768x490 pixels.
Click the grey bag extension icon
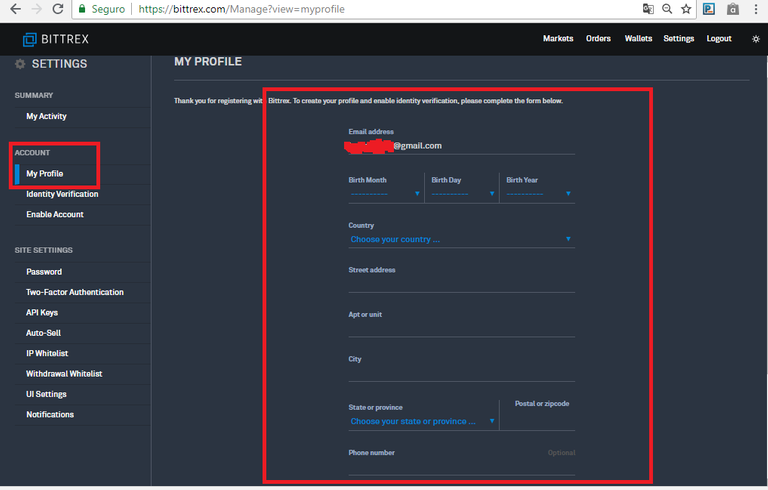click(733, 9)
